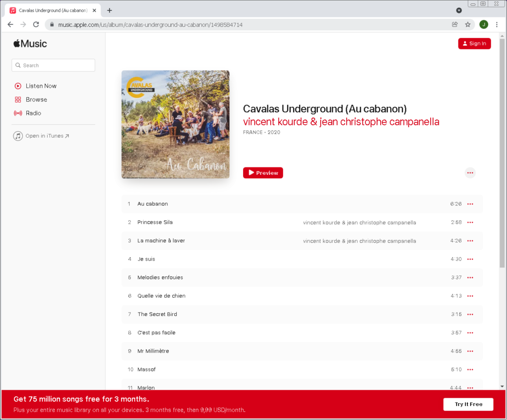Open more options for track Au cabanon
The height and width of the screenshot is (420, 507).
tap(470, 204)
